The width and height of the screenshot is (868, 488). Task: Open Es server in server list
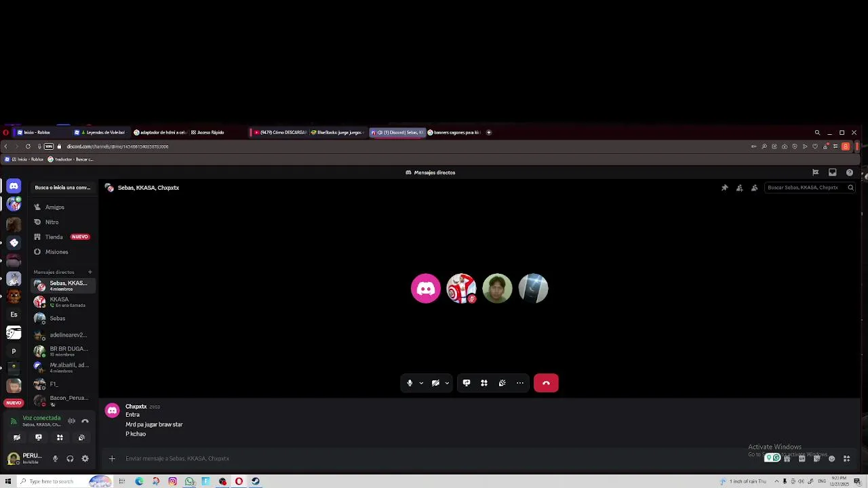14,314
